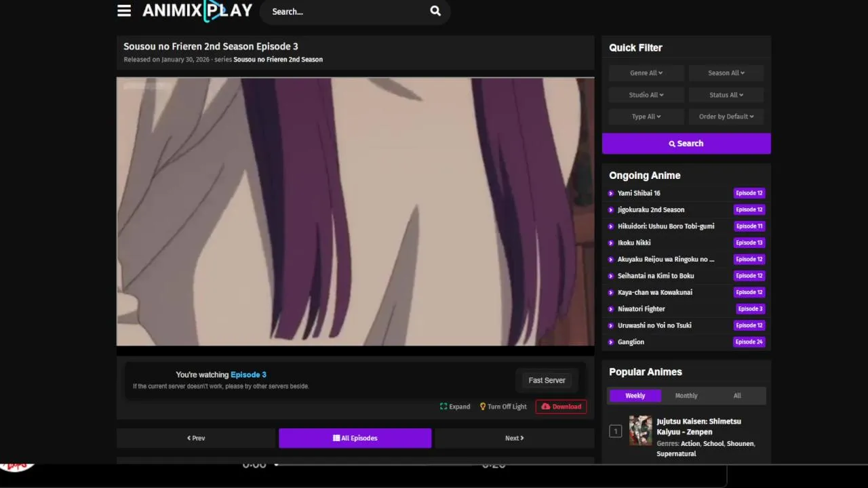This screenshot has height=488, width=868.
Task: Go to the Prev episode
Action: click(x=196, y=439)
